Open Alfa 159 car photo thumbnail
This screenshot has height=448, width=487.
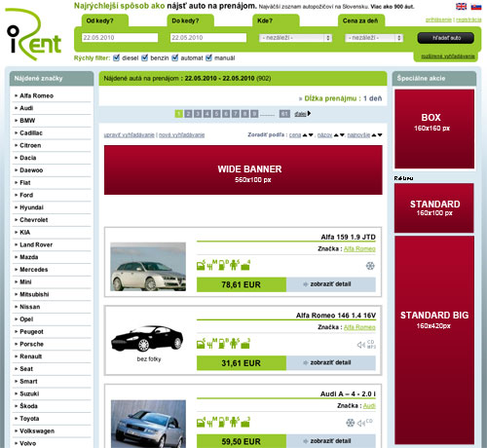coord(148,267)
